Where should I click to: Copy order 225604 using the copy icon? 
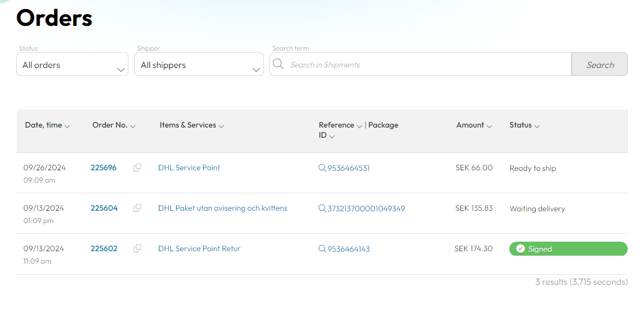coord(138,208)
